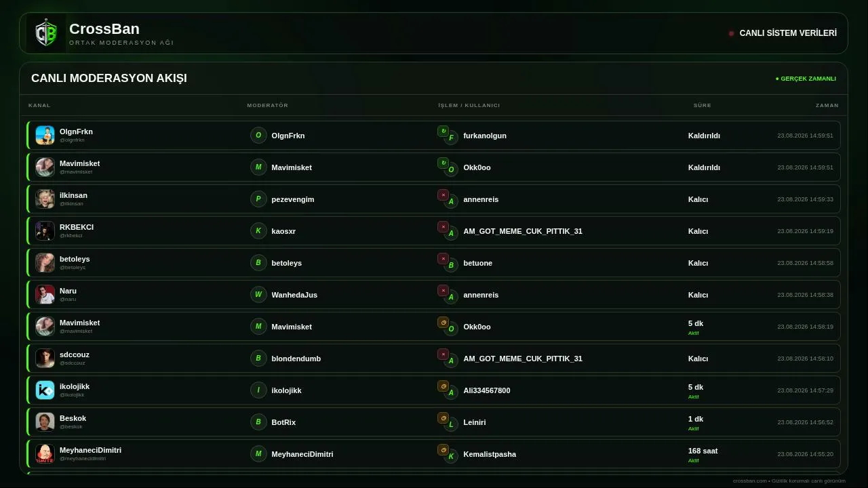Click the ZAMAN column header
The image size is (868, 488).
pos(827,105)
